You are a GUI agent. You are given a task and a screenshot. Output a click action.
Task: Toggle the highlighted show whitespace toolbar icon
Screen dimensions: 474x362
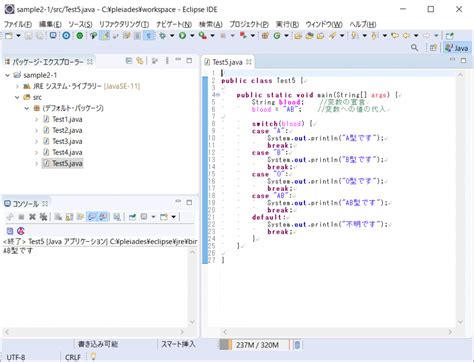[149, 35]
